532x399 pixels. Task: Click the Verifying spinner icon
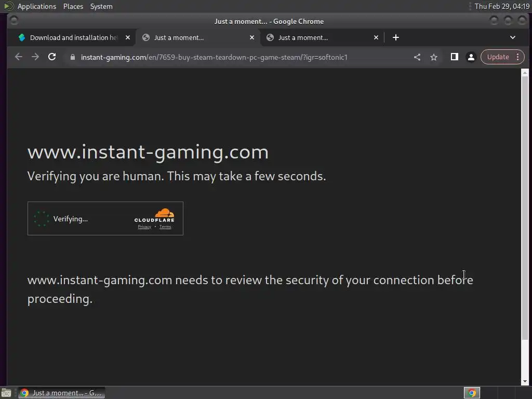click(x=42, y=219)
